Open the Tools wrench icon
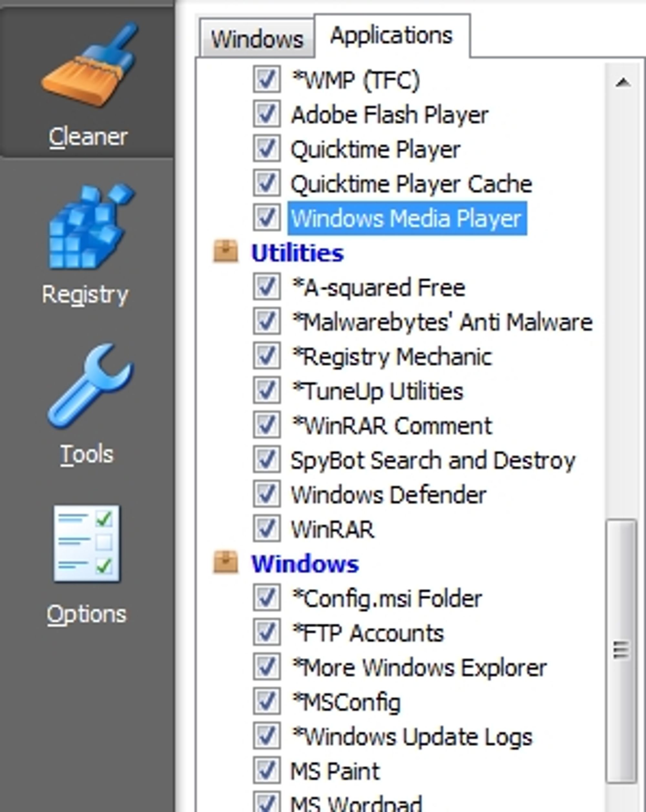The image size is (646, 812). point(90,386)
